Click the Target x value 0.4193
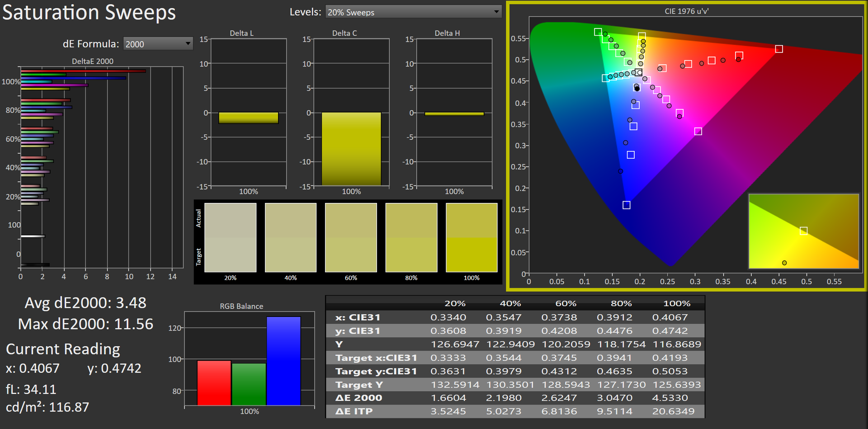 pyautogui.click(x=670, y=358)
